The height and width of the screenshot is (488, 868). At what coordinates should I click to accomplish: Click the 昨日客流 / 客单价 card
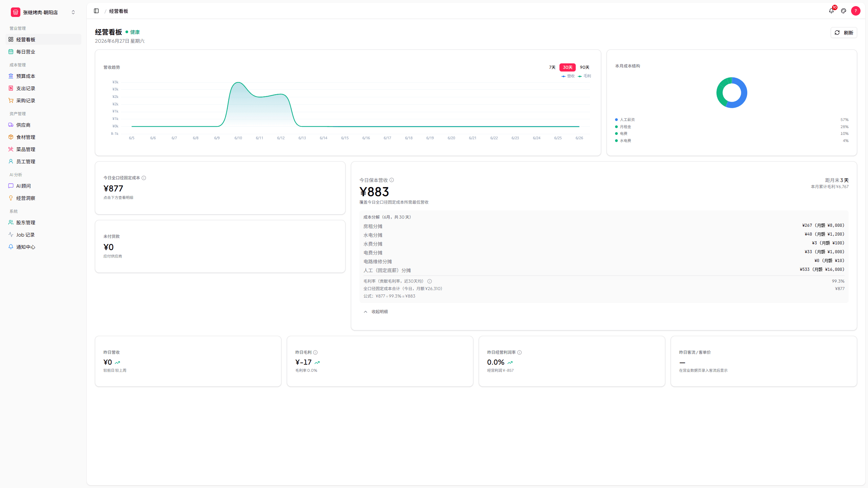click(x=764, y=361)
